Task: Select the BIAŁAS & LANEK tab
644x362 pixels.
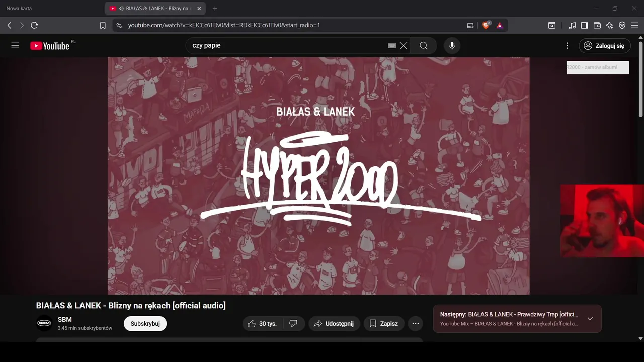Action: tap(156, 9)
